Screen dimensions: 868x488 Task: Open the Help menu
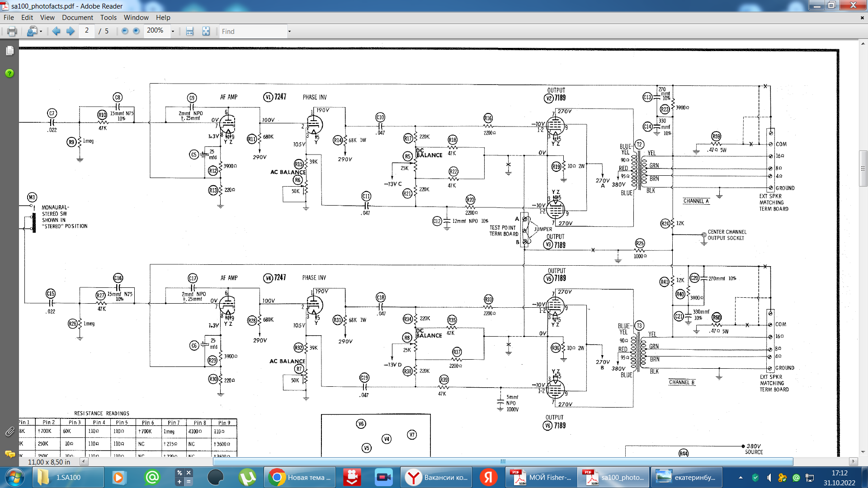coord(163,18)
